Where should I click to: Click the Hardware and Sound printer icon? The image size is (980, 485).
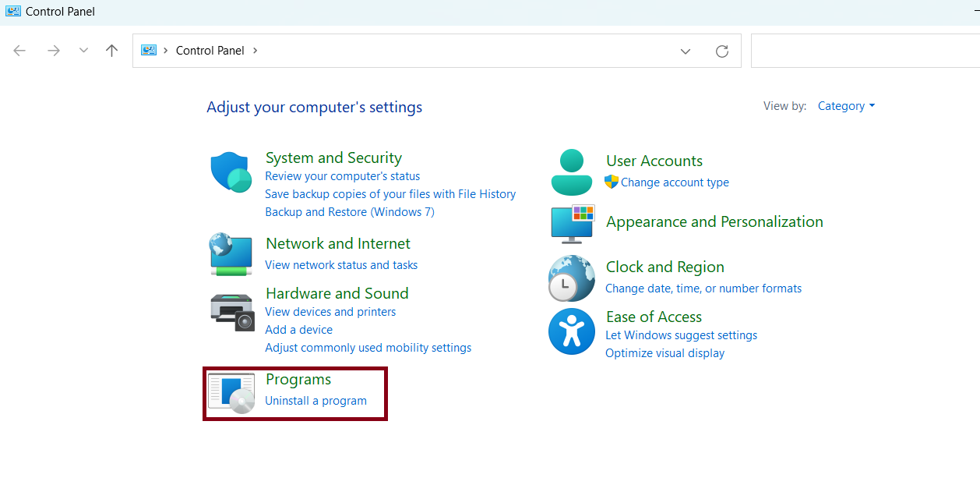tap(232, 312)
